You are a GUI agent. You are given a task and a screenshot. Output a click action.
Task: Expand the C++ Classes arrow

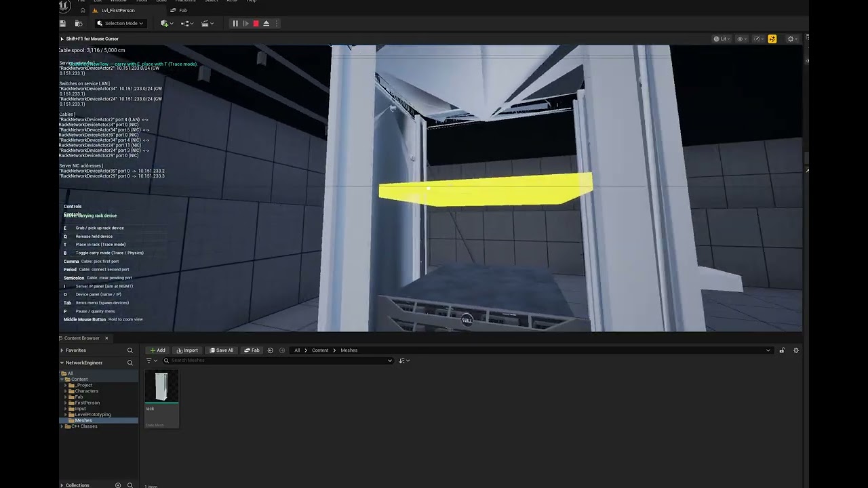[62, 426]
